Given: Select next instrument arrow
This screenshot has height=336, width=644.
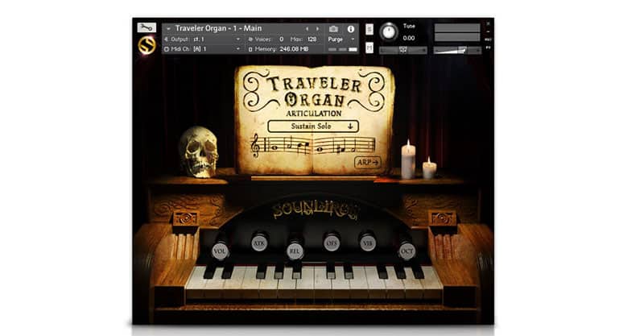Looking at the screenshot, I should point(317,29).
